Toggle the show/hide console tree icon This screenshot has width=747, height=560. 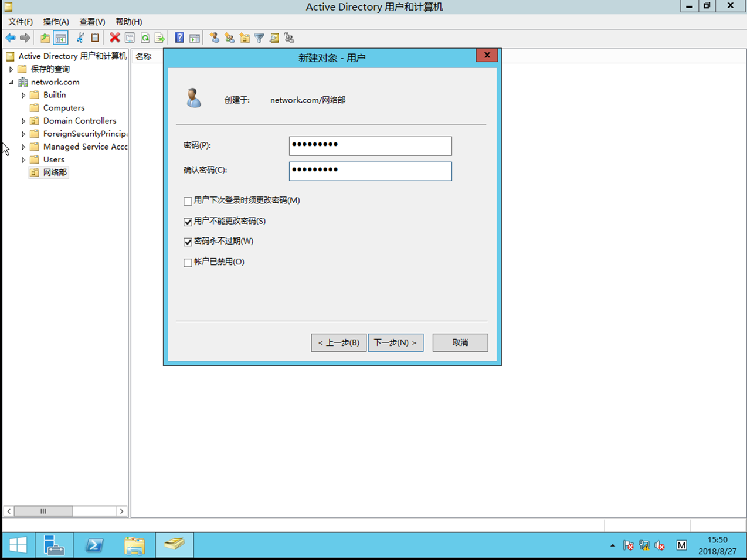tap(60, 38)
